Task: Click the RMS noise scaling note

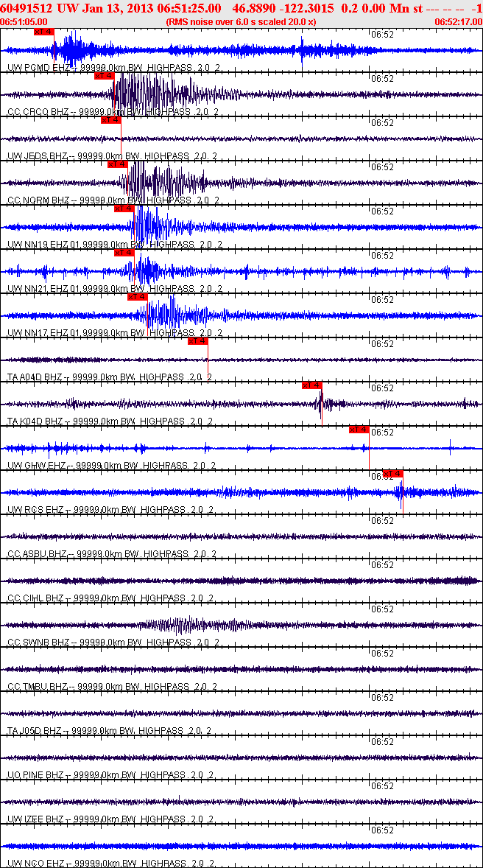Action: point(241,21)
